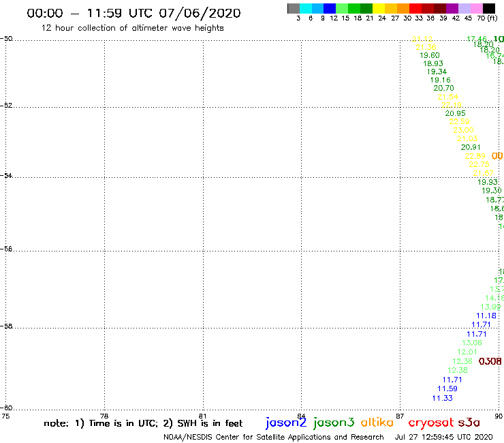The image size is (504, 443).
Task: Click the 12.01 value
Action: (x=467, y=352)
